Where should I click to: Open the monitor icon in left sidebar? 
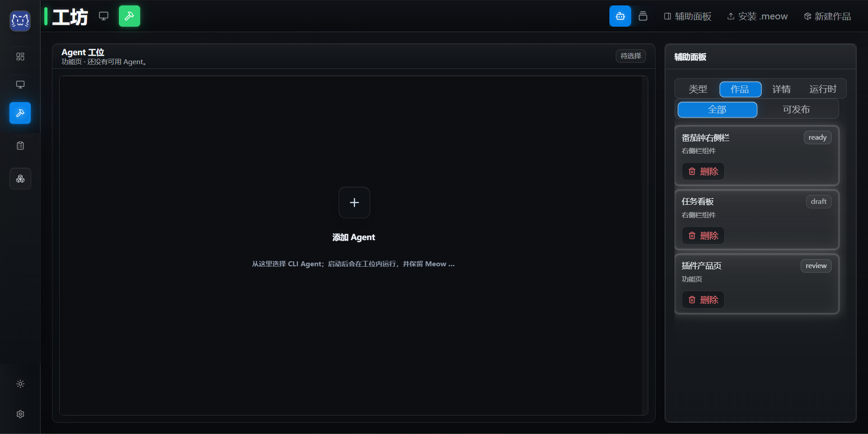coord(20,85)
